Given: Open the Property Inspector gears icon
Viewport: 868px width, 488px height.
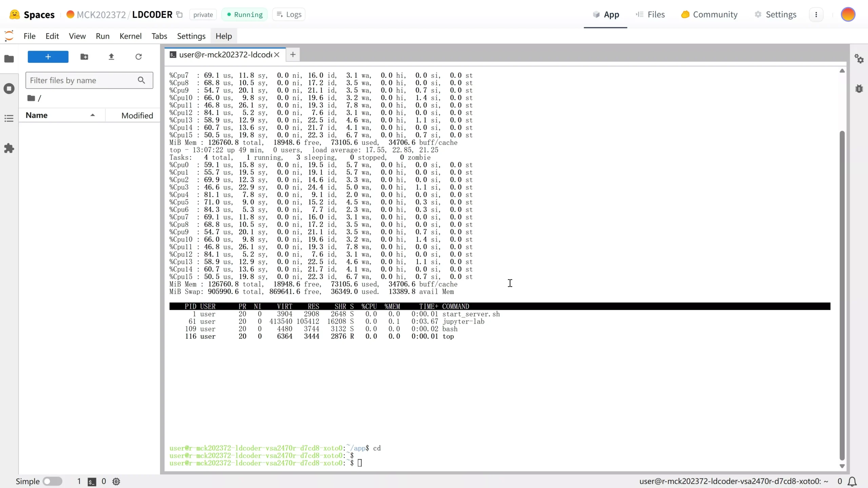Looking at the screenshot, I should click(859, 59).
